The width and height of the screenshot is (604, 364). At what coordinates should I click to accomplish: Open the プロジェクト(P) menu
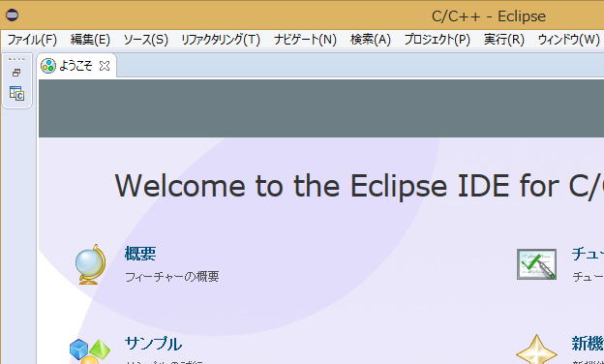[x=438, y=40]
